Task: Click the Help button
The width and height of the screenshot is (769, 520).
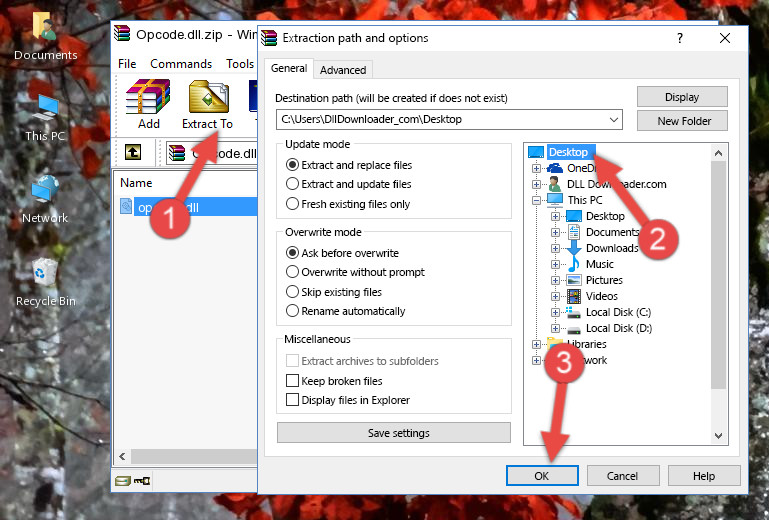Action: [x=704, y=476]
